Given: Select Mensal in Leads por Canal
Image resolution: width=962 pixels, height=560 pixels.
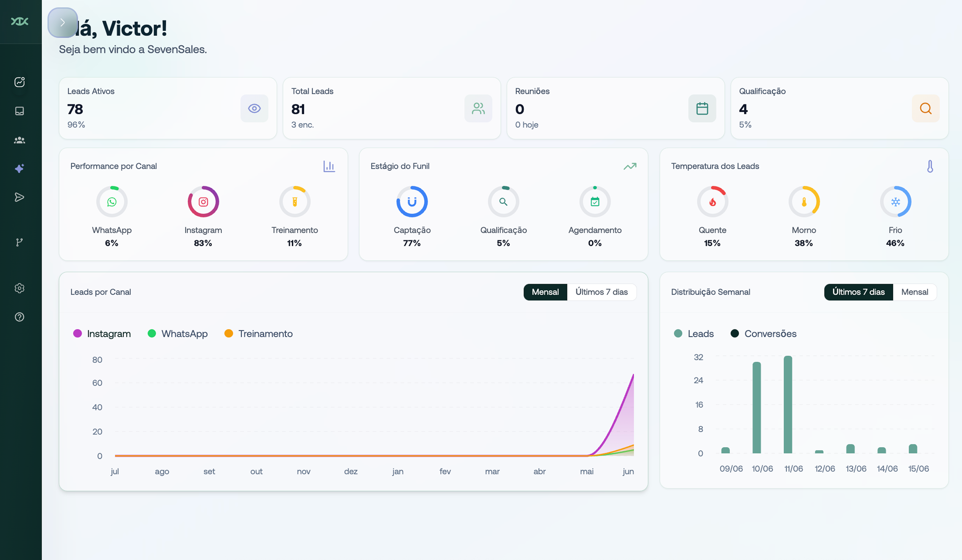Looking at the screenshot, I should pos(545,292).
